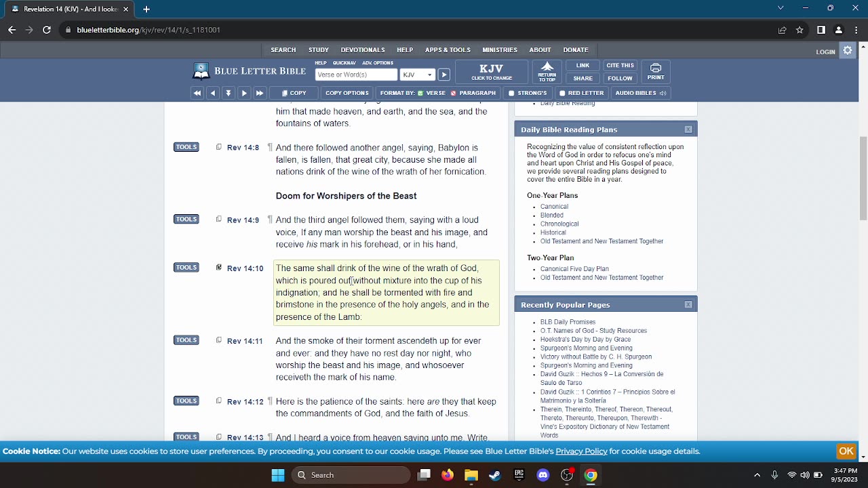Open Tools for Rev 14:9
Viewport: 868px width, 488px height.
coord(186,220)
